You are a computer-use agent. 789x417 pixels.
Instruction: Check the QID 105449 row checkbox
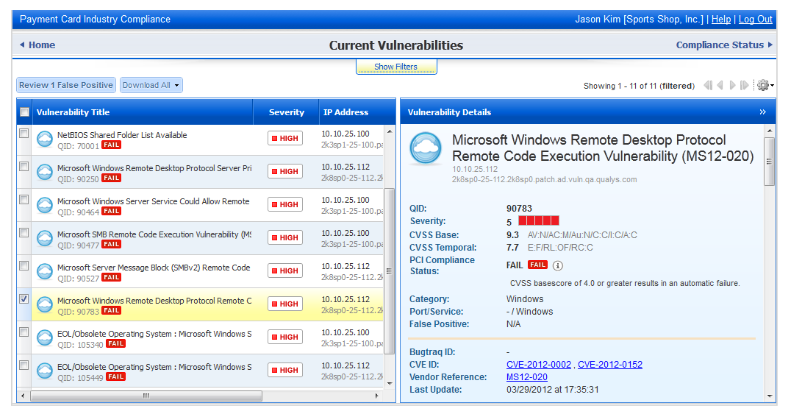pyautogui.click(x=24, y=365)
